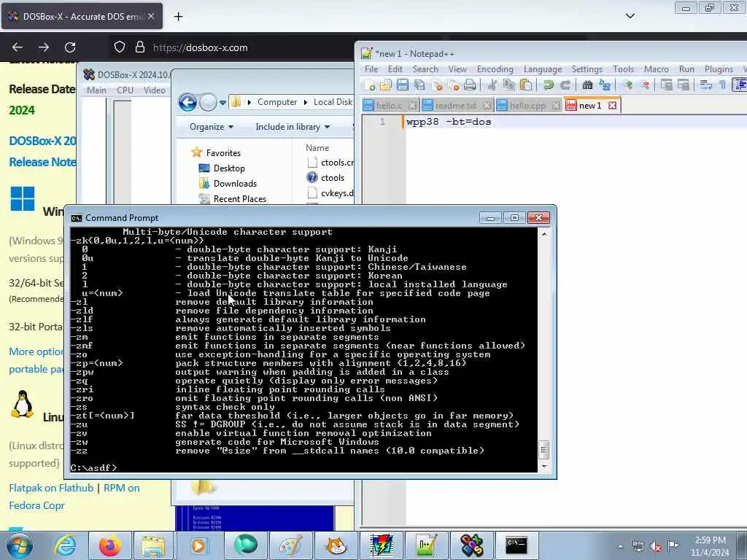Open the File menu in Notepad++
Screen dimensions: 747x560
(371, 69)
